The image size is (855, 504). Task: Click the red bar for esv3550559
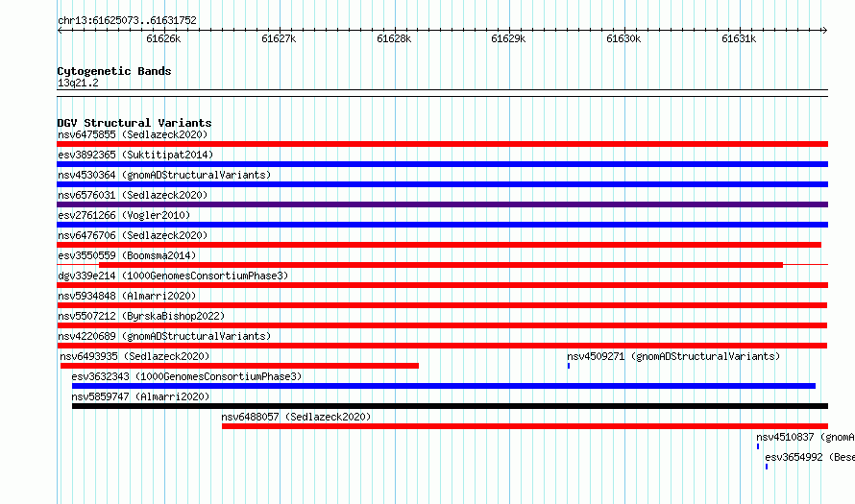click(x=441, y=265)
